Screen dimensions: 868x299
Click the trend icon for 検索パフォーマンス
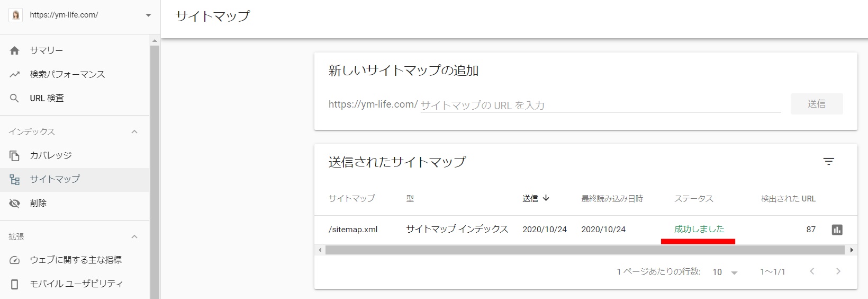coord(15,74)
